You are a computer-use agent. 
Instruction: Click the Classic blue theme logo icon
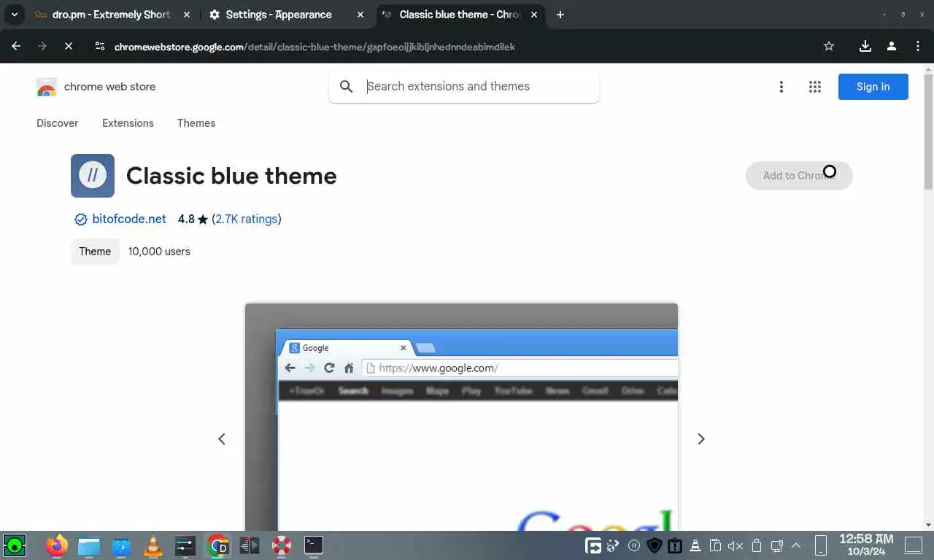click(93, 176)
